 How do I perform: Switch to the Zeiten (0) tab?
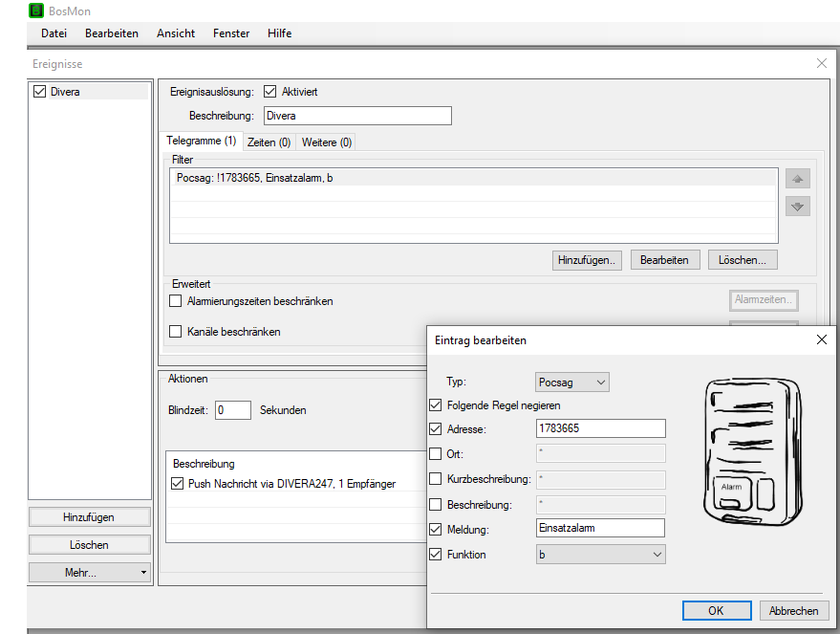pos(269,142)
